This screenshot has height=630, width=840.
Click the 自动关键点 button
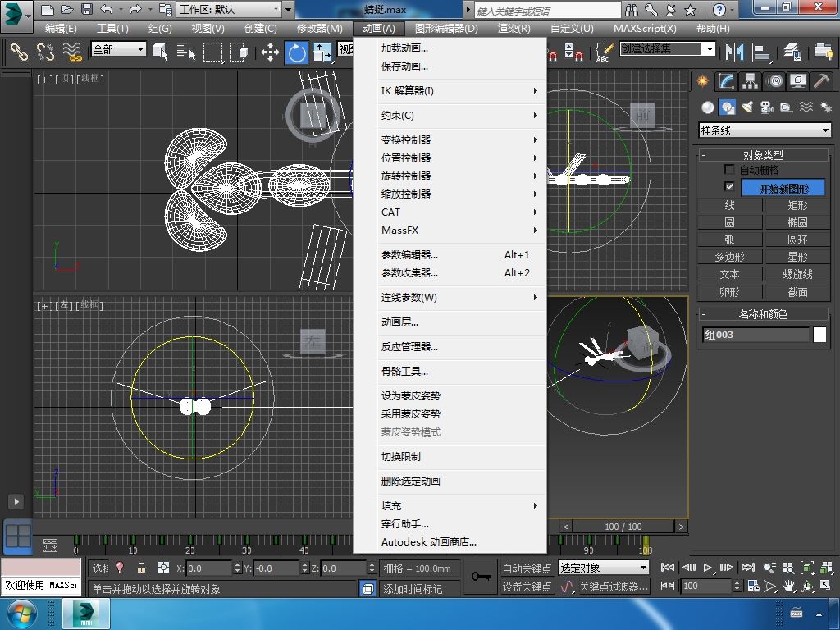pyautogui.click(x=527, y=568)
